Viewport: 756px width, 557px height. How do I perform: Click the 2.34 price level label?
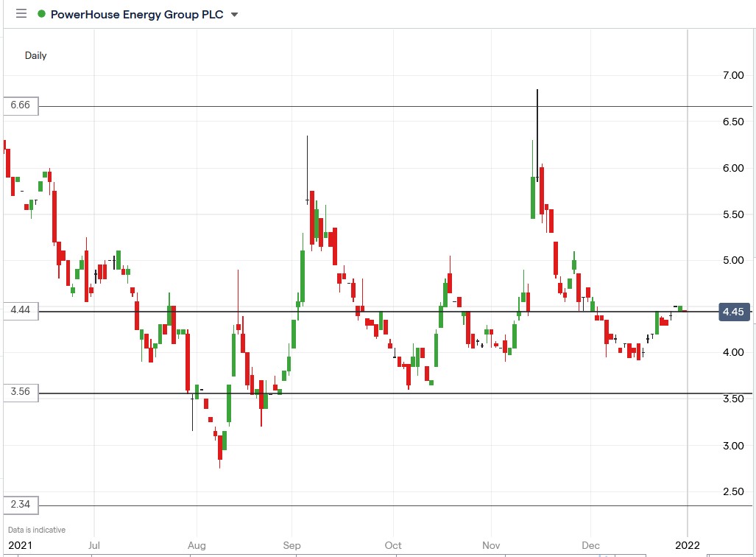(x=20, y=505)
